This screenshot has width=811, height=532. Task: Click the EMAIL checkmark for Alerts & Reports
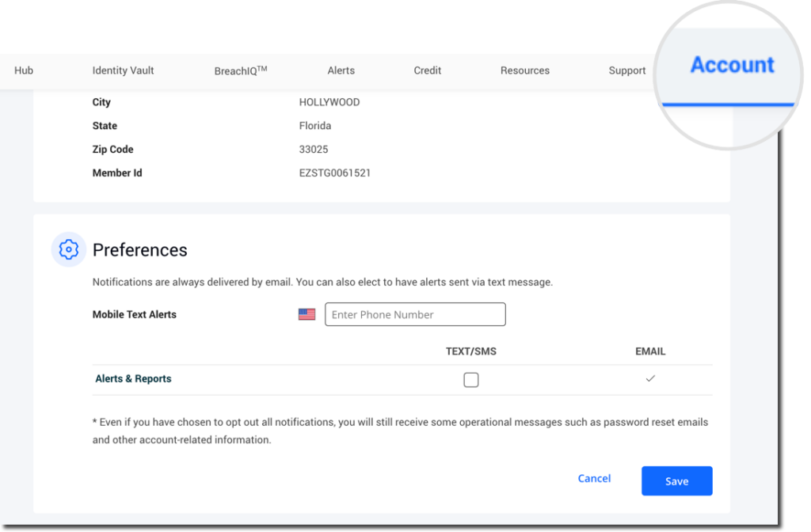[x=650, y=379]
